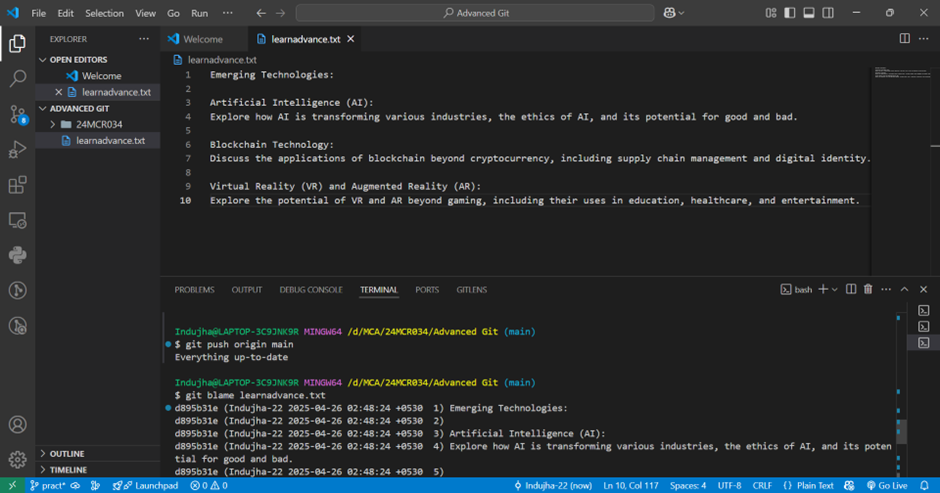This screenshot has height=493, width=940.
Task: Expand the Timeline section
Action: pyautogui.click(x=98, y=470)
